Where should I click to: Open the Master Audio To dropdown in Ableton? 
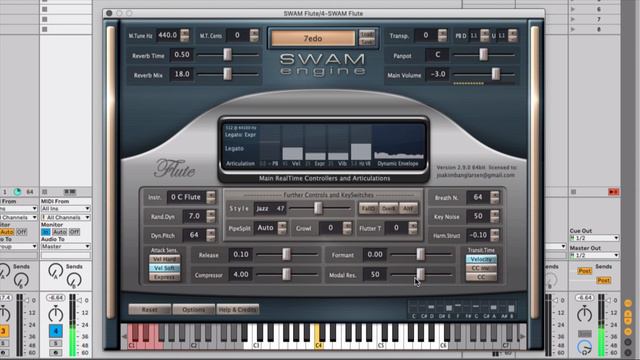pyautogui.click(x=65, y=246)
